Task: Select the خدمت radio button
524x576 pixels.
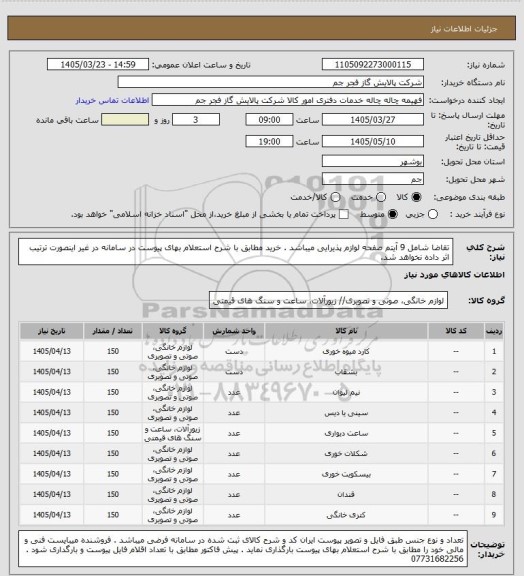Action: [381, 197]
